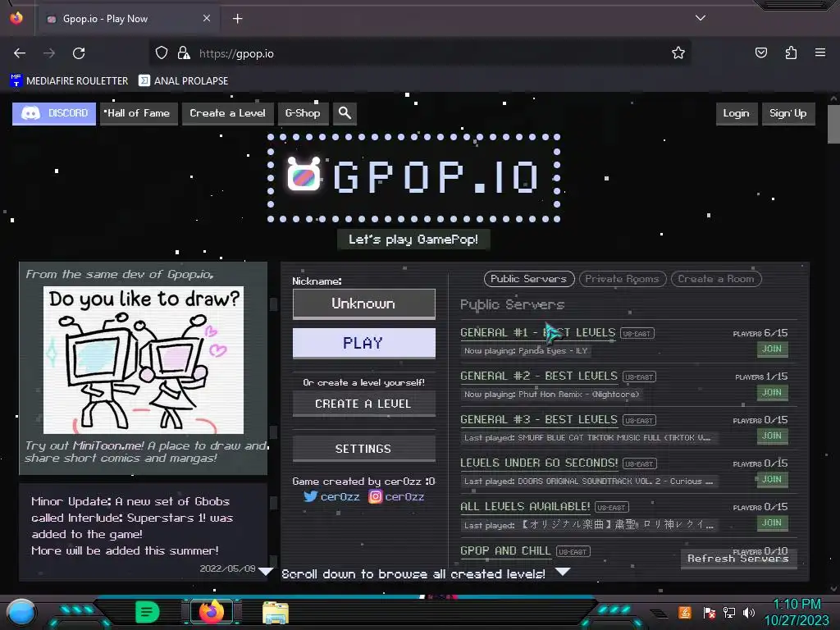Click the orange Java tray icon
Screen dimensions: 840x630
[685, 612]
